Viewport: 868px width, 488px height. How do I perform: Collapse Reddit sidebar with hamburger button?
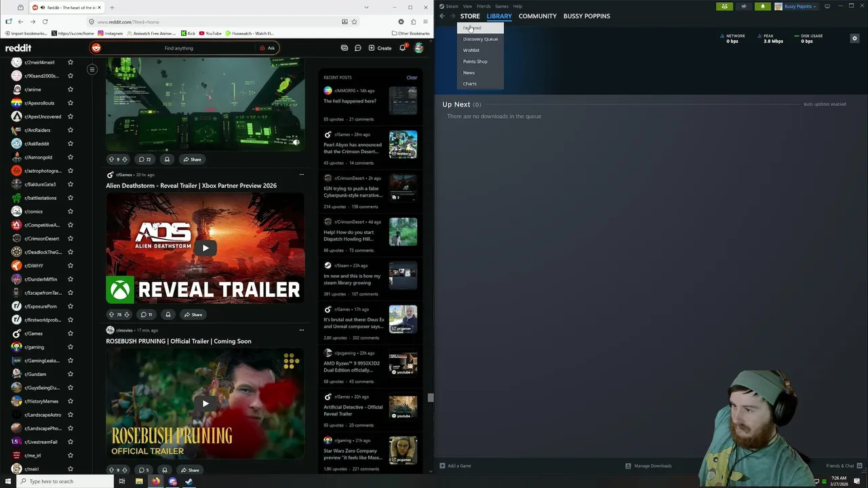coord(92,69)
